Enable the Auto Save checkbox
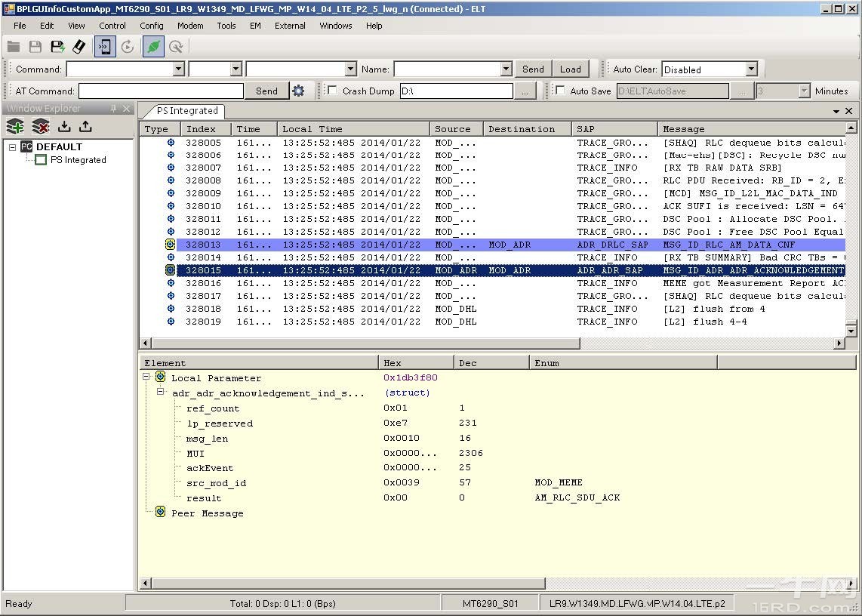Image resolution: width=862 pixels, height=616 pixels. pyautogui.click(x=559, y=91)
